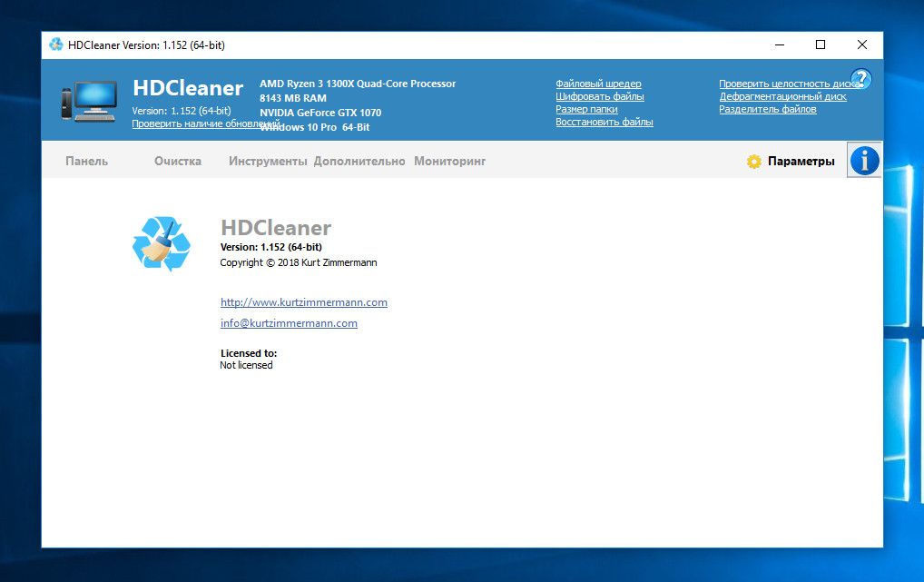Go to the Дополнительно tab
The image size is (924, 582).
tap(359, 161)
